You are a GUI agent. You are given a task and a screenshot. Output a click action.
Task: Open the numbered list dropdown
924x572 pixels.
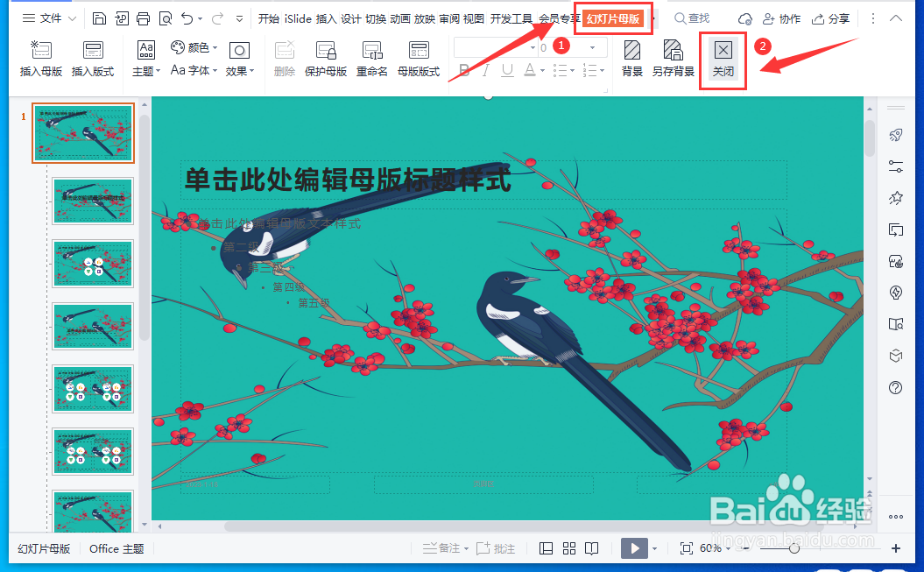(x=602, y=71)
